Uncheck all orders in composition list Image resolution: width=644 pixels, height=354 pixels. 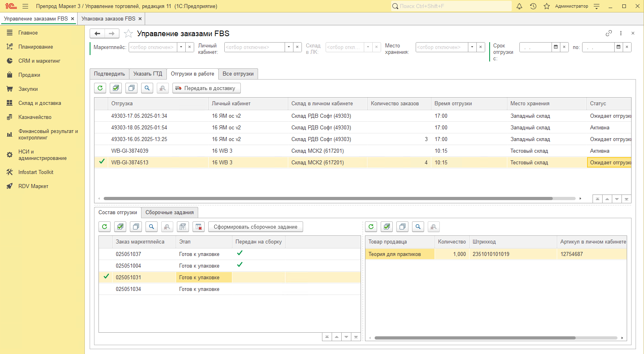[x=136, y=227]
